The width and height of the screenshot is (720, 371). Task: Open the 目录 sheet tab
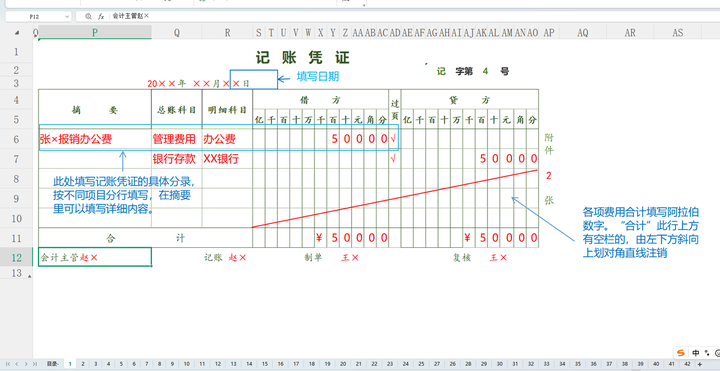point(52,364)
